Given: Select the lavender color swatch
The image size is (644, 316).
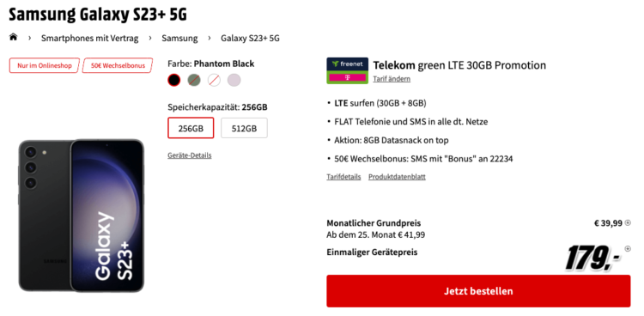Looking at the screenshot, I should pyautogui.click(x=234, y=80).
